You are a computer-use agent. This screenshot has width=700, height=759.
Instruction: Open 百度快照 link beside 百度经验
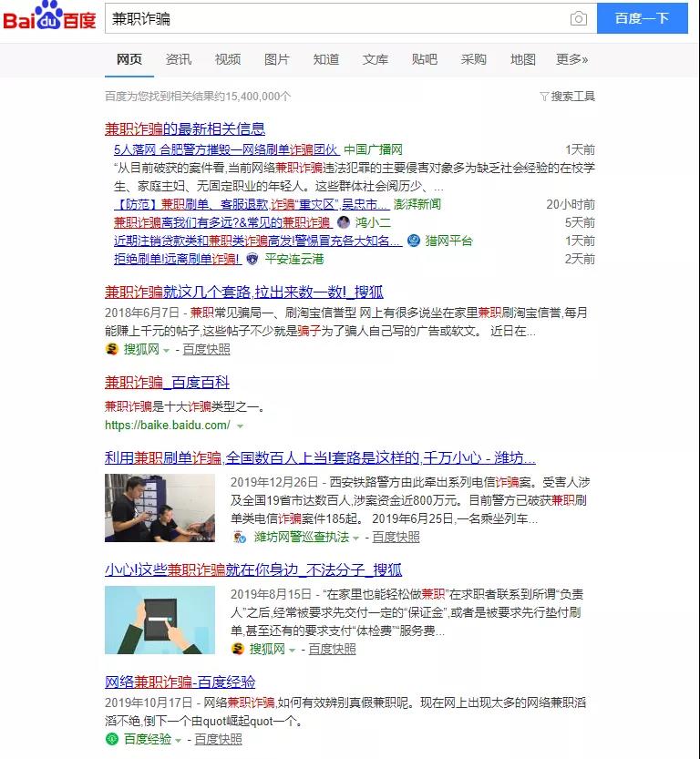point(219,740)
